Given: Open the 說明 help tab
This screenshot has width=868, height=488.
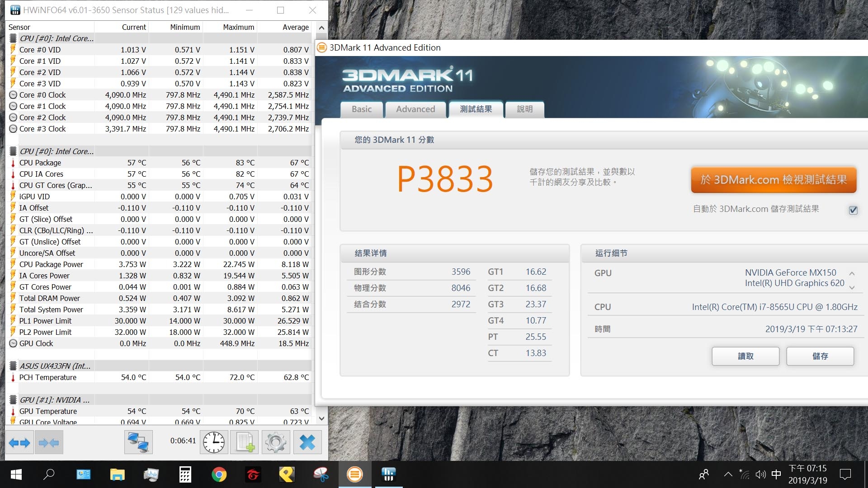Looking at the screenshot, I should coord(524,109).
